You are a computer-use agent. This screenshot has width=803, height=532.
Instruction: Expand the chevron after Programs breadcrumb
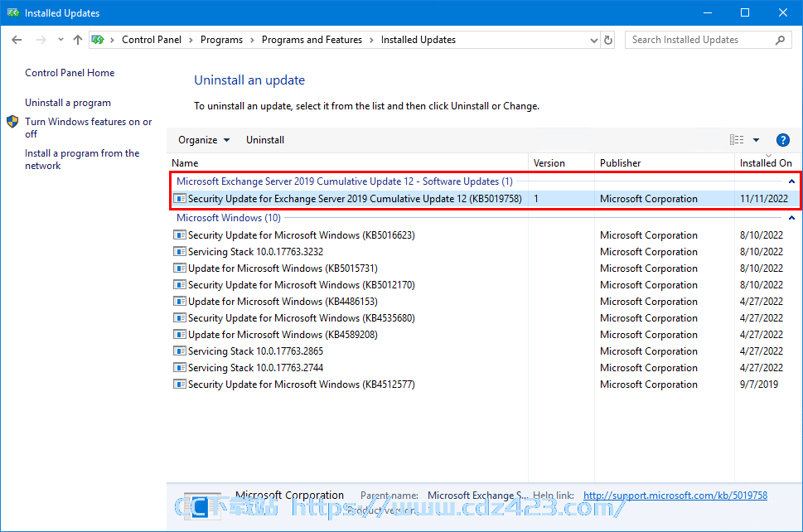click(x=252, y=40)
